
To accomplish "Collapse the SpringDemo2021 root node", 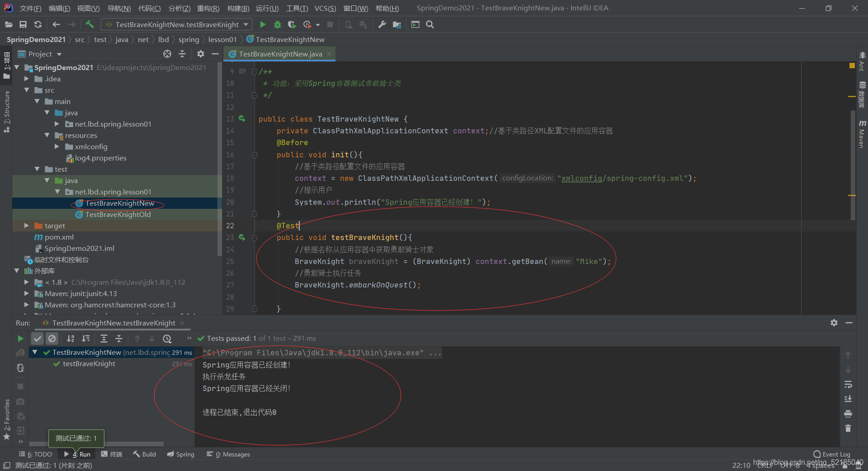I will pyautogui.click(x=17, y=67).
